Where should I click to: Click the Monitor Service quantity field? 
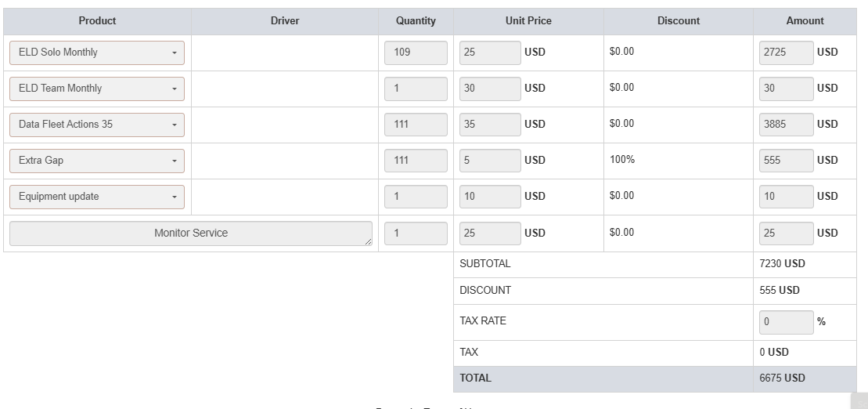coord(416,233)
